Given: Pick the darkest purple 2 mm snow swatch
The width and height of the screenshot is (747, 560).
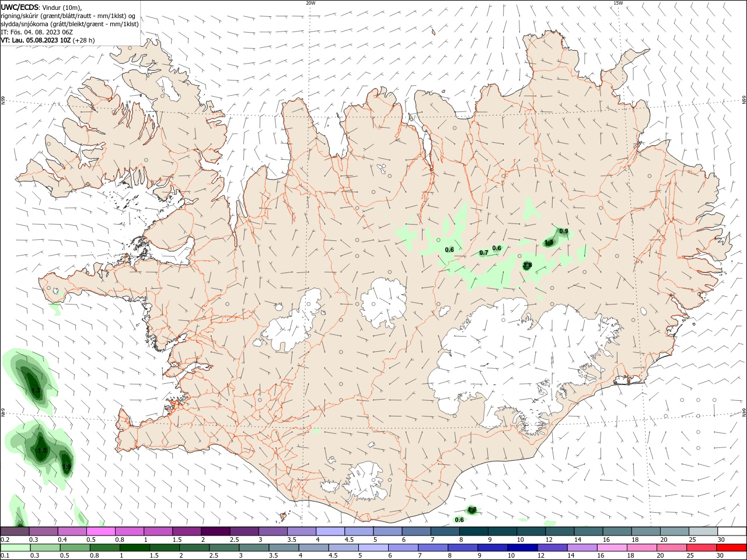Looking at the screenshot, I should click(216, 531).
